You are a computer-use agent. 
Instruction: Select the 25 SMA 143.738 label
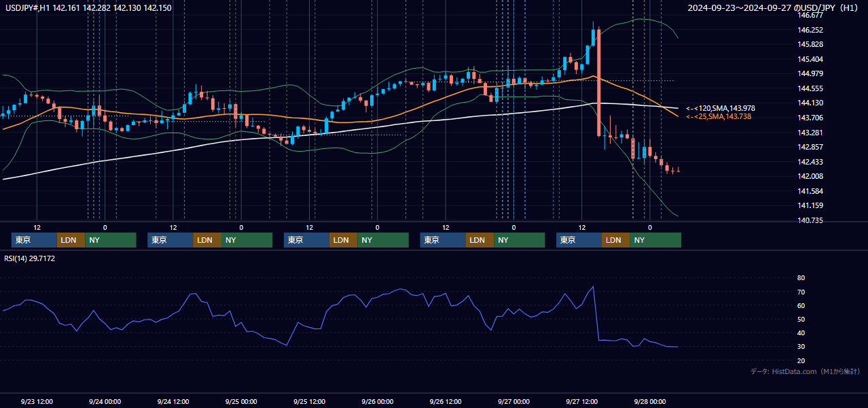point(719,117)
